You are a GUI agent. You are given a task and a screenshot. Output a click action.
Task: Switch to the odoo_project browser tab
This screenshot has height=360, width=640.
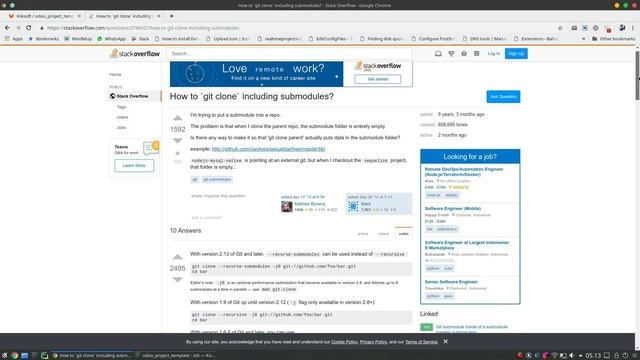(44, 16)
